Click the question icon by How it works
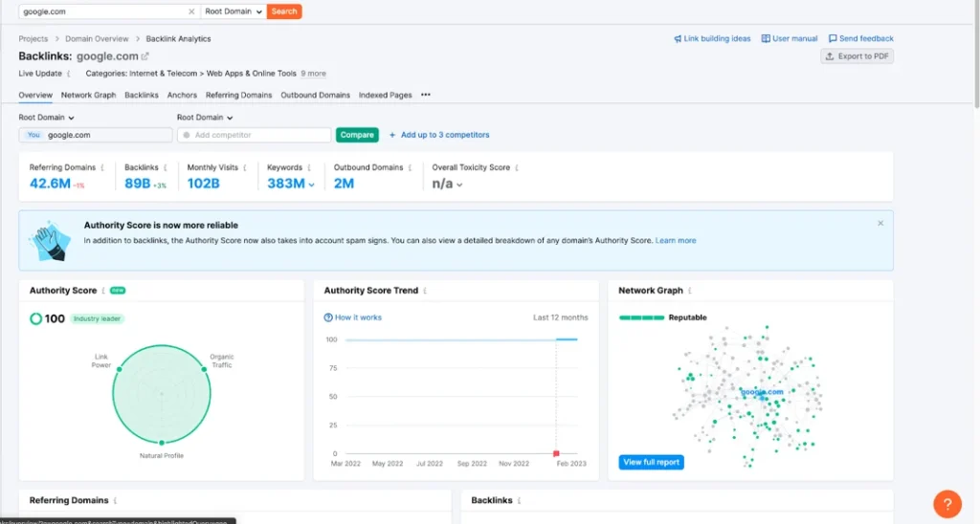Viewport: 980px width, 524px height. pyautogui.click(x=328, y=317)
